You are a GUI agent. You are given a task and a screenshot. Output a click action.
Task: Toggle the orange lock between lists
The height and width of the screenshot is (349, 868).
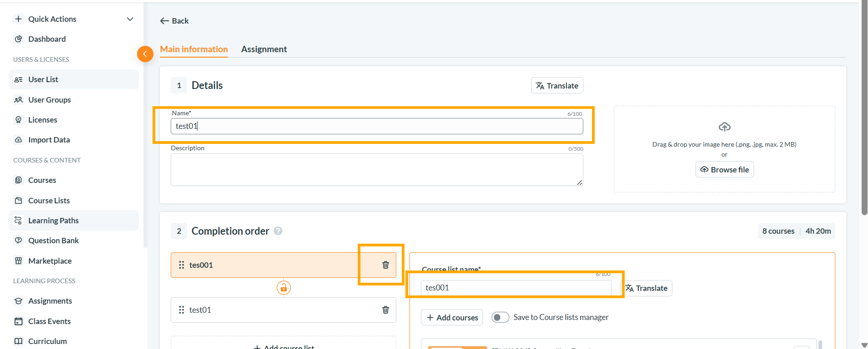click(x=284, y=288)
